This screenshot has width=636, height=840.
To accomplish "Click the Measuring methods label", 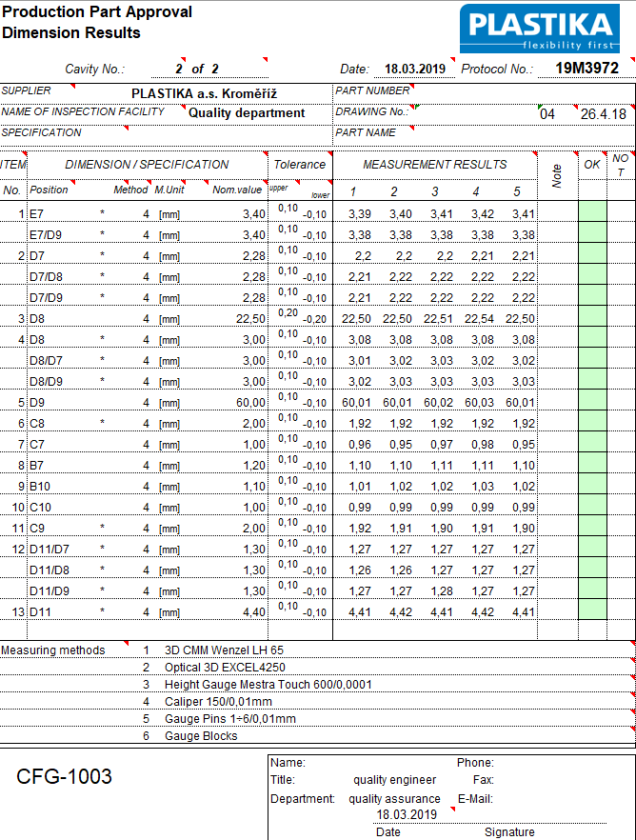I will tap(53, 650).
